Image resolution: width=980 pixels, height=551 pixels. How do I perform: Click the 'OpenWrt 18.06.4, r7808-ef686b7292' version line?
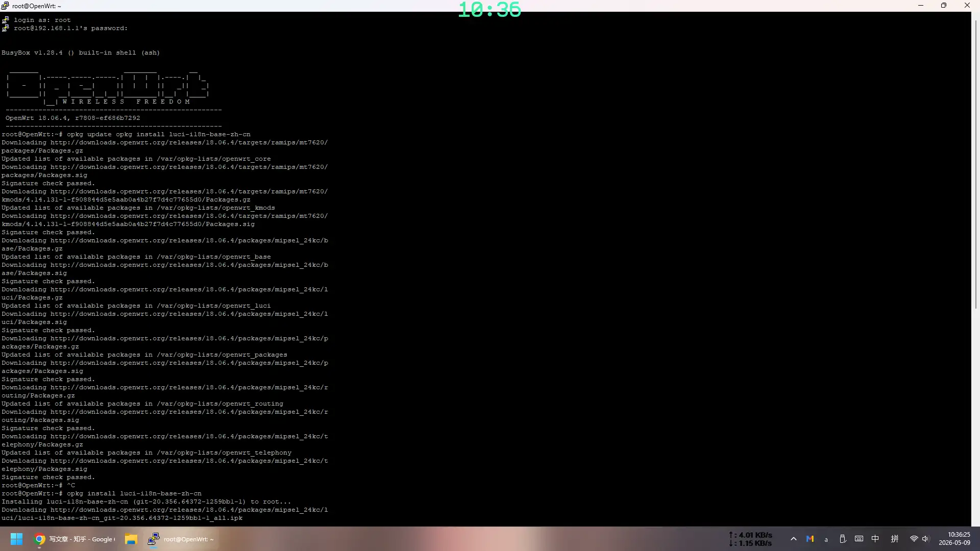[72, 118]
